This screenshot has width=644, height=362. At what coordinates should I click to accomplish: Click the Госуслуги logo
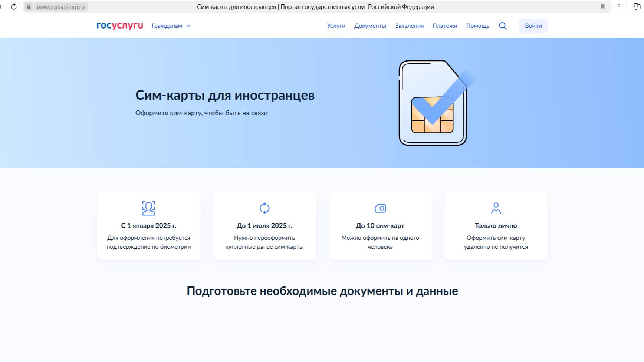click(119, 26)
